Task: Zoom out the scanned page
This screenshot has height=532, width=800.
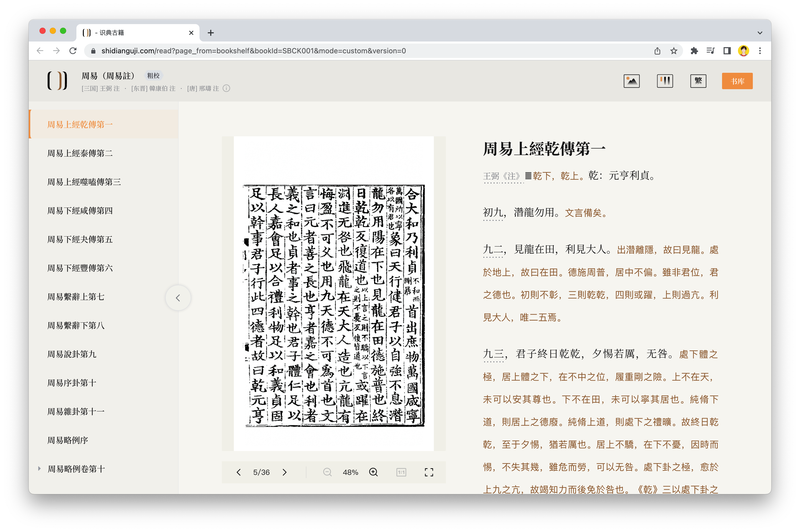Action: click(x=327, y=472)
